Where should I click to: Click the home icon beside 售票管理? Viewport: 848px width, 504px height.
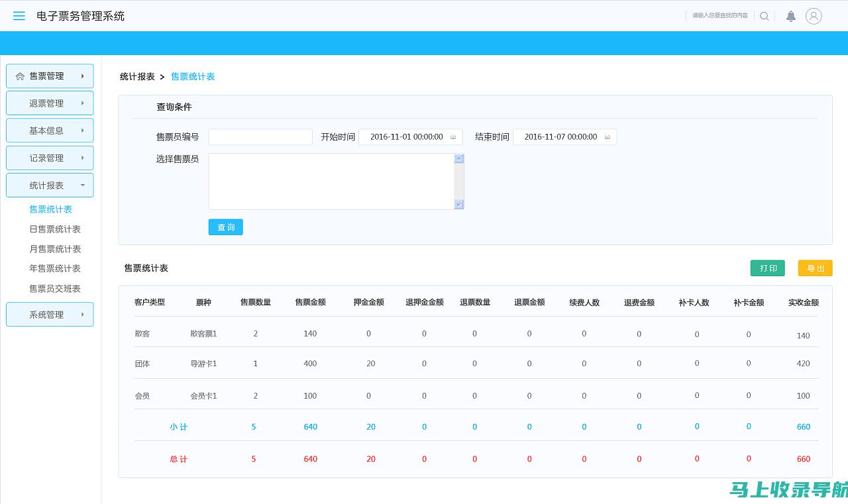[x=20, y=76]
